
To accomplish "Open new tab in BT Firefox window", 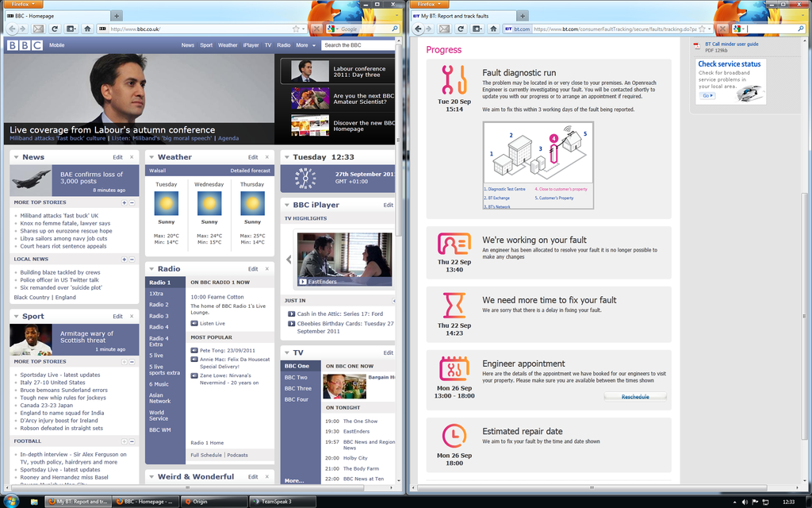I will click(523, 16).
